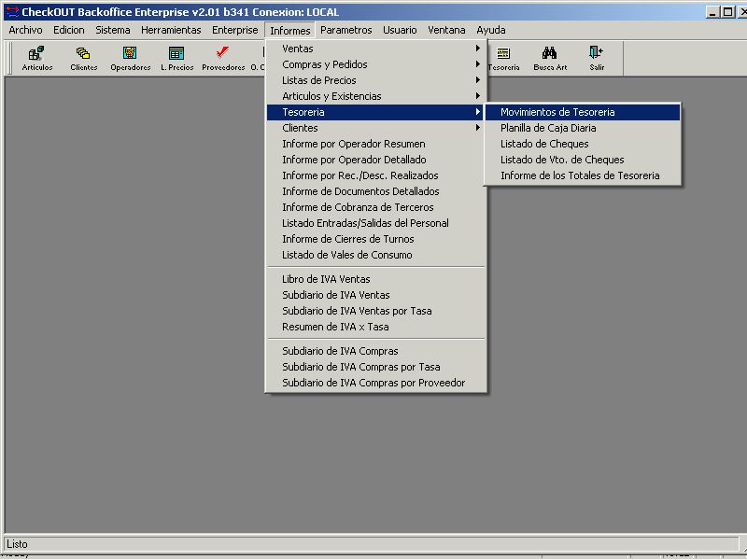Choose Informe por Rec./Desc. Realizados
The image size is (747, 560).
[376, 175]
